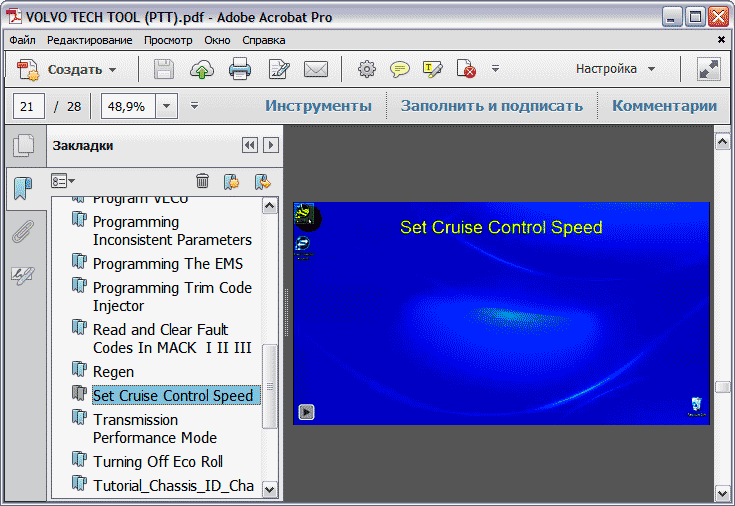The image size is (735, 506).
Task: Open the Attachments paperclip panel
Action: click(x=22, y=232)
